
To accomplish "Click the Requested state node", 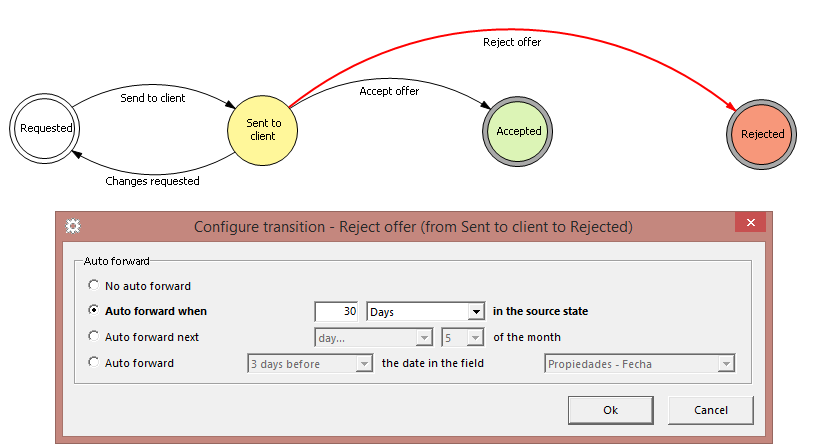I will 46,128.
